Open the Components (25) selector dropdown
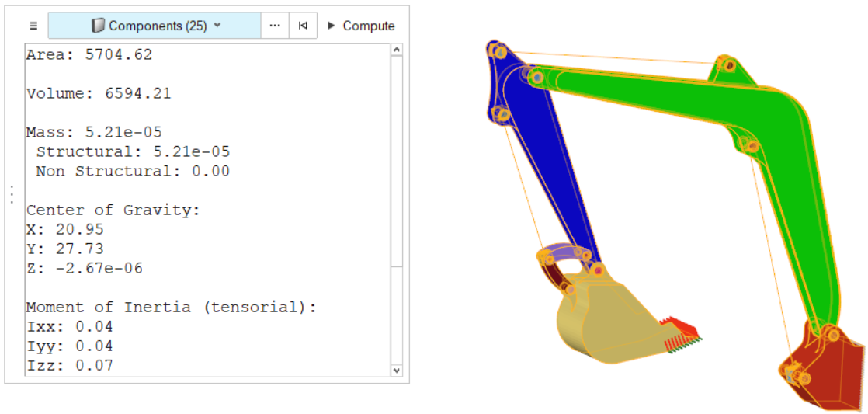This screenshot has width=868, height=414. pos(155,26)
